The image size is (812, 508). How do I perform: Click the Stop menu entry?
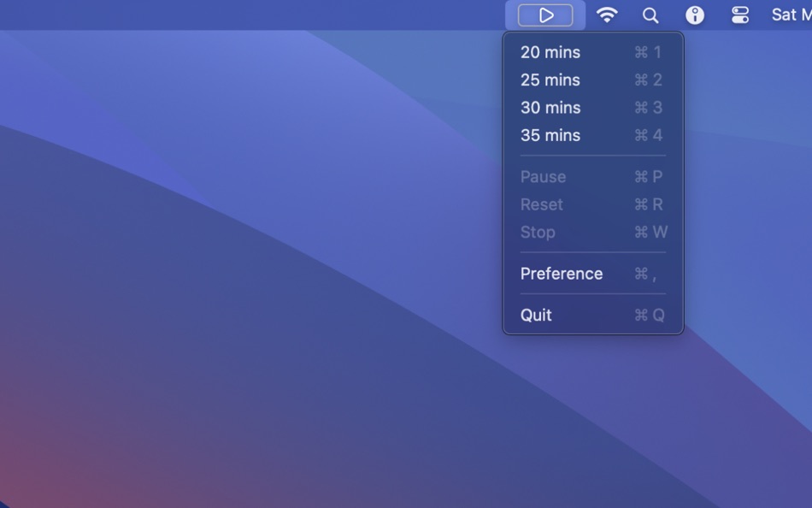(x=538, y=232)
